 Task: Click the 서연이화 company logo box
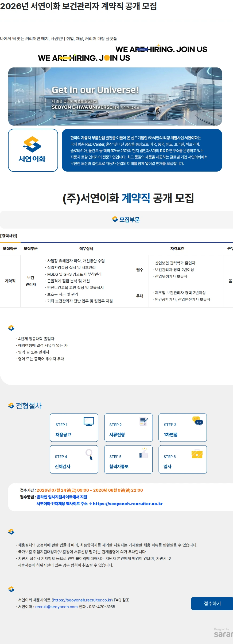tap(33, 150)
